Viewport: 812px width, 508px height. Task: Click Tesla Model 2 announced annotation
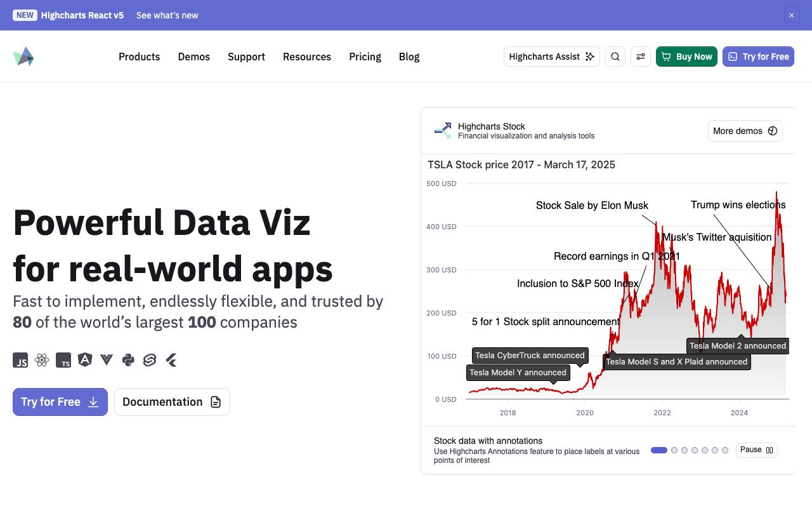[x=738, y=346]
